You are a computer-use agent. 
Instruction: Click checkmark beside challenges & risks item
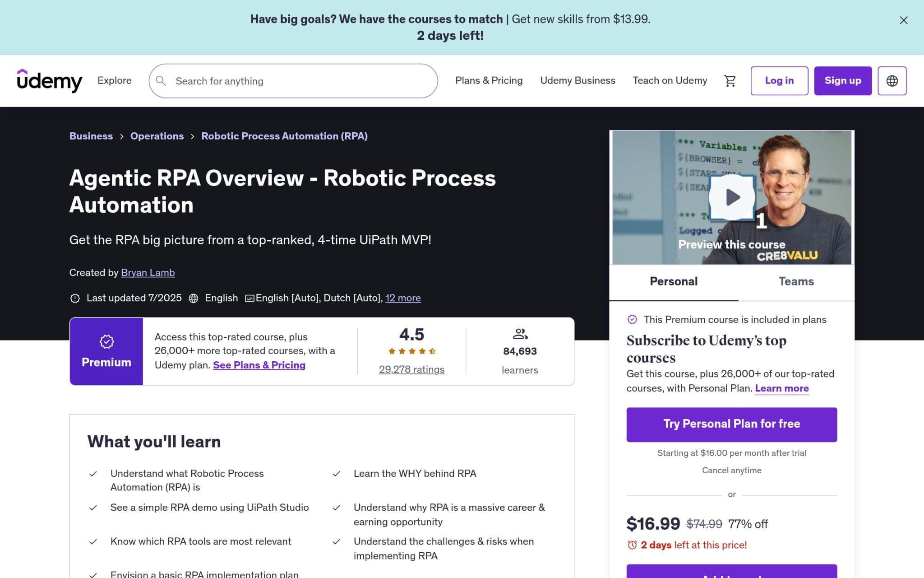[x=336, y=541]
